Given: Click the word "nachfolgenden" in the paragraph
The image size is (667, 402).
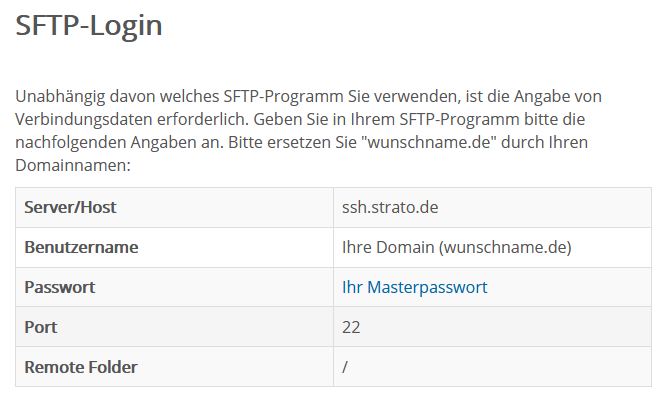Looking at the screenshot, I should click(x=70, y=142).
